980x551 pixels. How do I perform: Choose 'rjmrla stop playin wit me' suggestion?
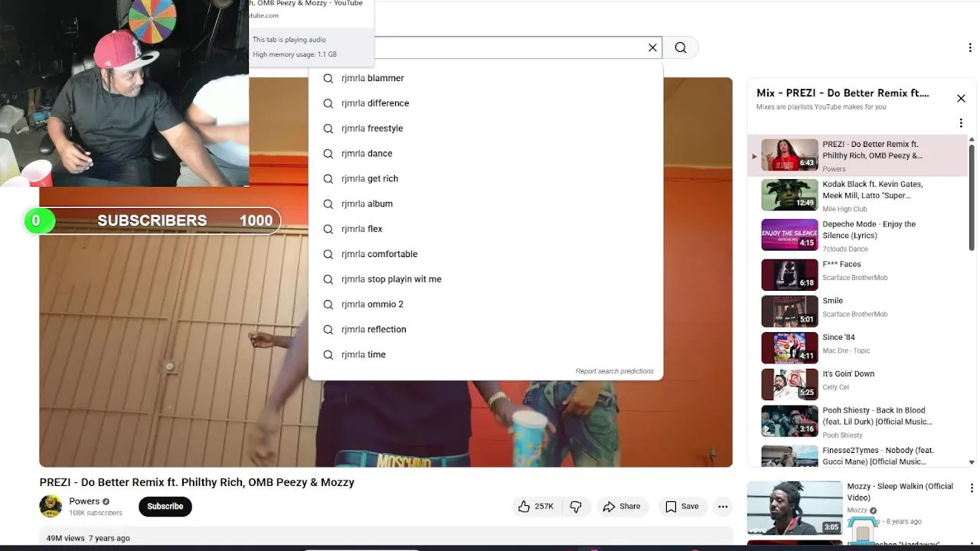pos(485,279)
